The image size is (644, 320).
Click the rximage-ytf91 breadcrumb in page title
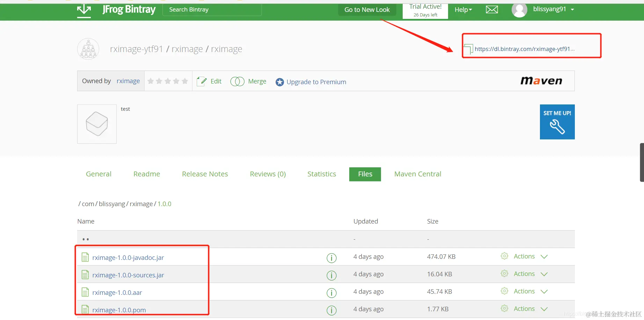coord(137,49)
